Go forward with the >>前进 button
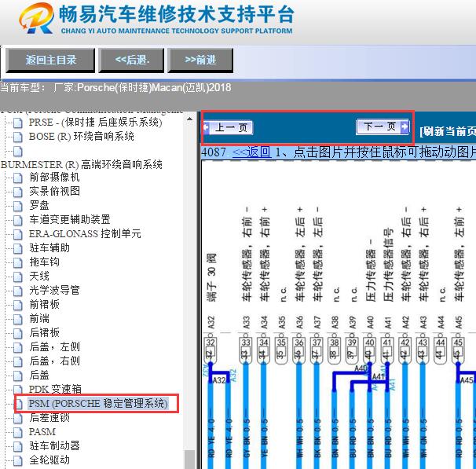The image size is (476, 469). [200, 60]
